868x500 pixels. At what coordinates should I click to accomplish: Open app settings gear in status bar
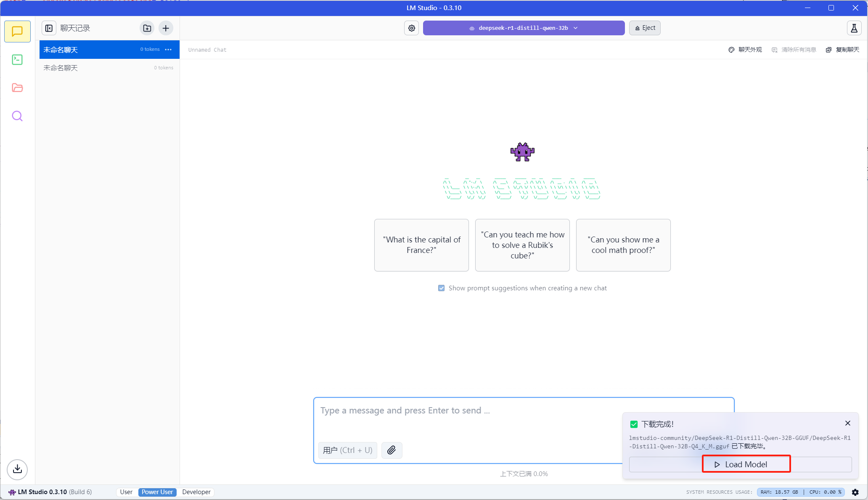point(855,492)
